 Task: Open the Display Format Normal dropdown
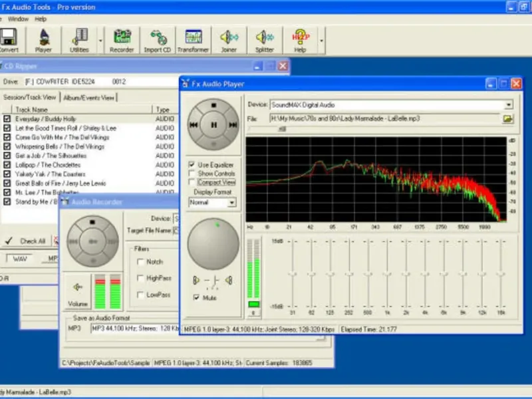tap(231, 203)
